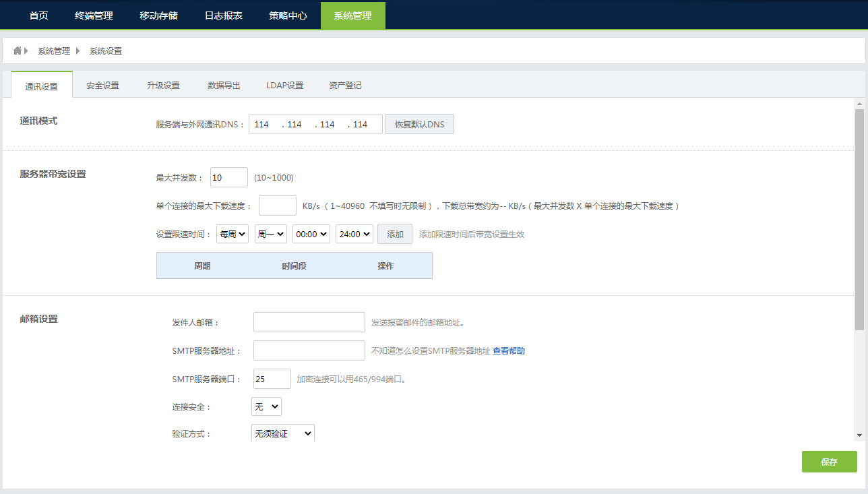Click the 时间段 table column header

(294, 266)
